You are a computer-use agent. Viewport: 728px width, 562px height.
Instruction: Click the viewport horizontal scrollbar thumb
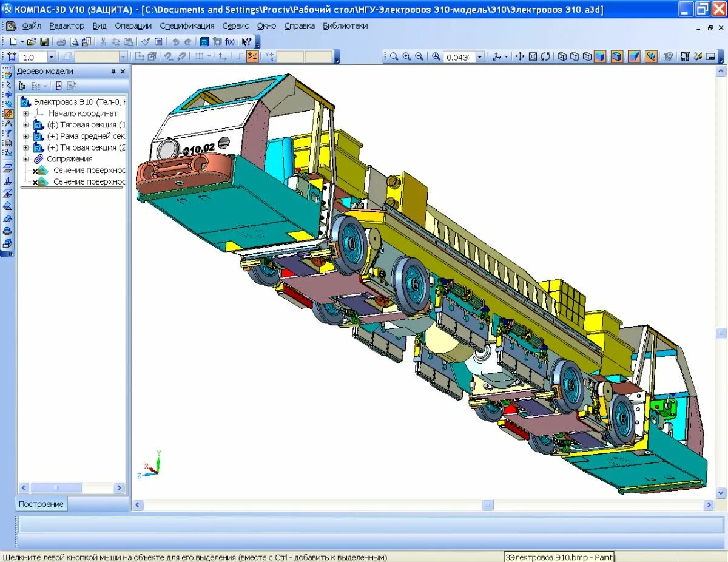(488, 505)
